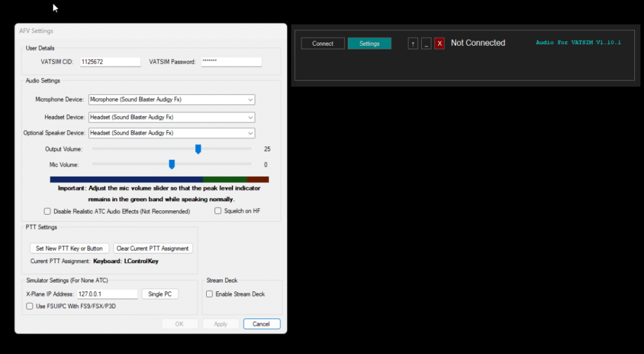The width and height of the screenshot is (644, 354).
Task: Enable Use FSUIPC With FS9/FSX/P3D
Action: point(30,306)
